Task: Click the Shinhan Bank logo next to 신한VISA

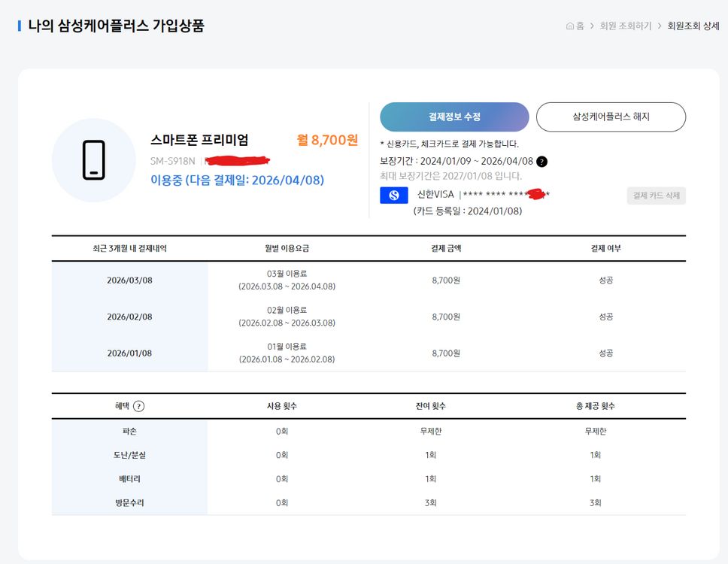Action: point(393,196)
